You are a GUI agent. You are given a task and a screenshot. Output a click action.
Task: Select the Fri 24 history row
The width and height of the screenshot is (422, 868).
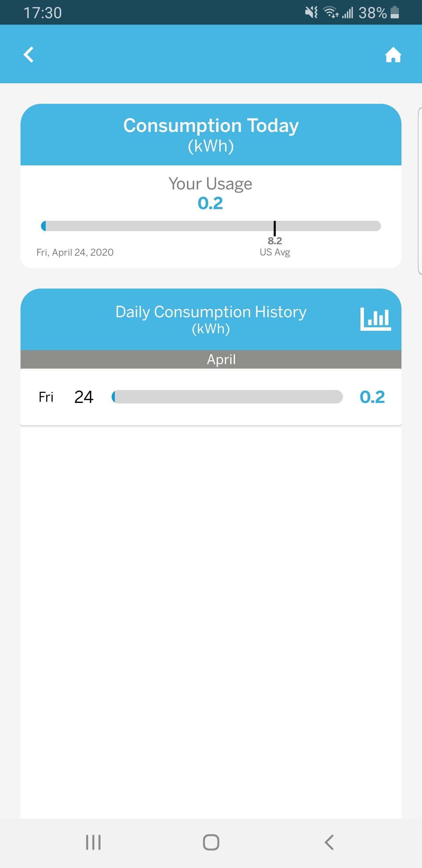click(x=211, y=397)
